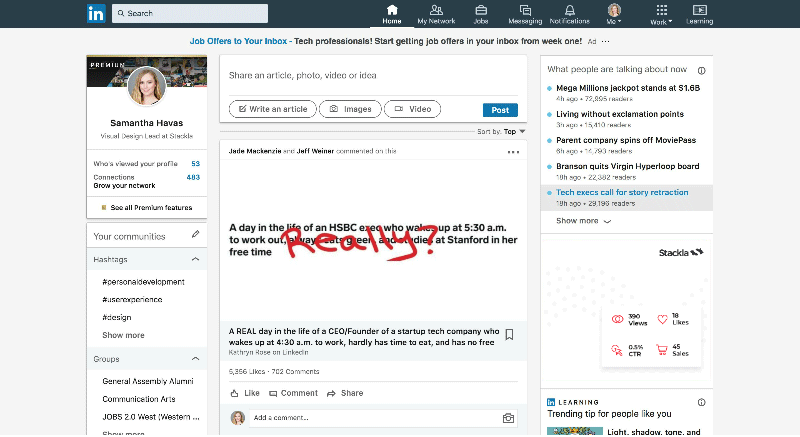Image resolution: width=800 pixels, height=437 pixels.
Task: Open the Messaging tab
Action: click(x=525, y=14)
